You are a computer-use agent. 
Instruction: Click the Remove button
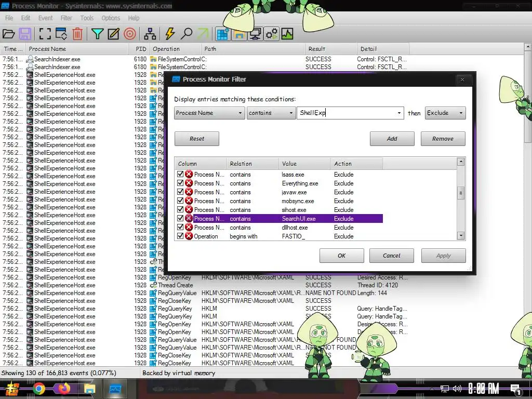443,139
